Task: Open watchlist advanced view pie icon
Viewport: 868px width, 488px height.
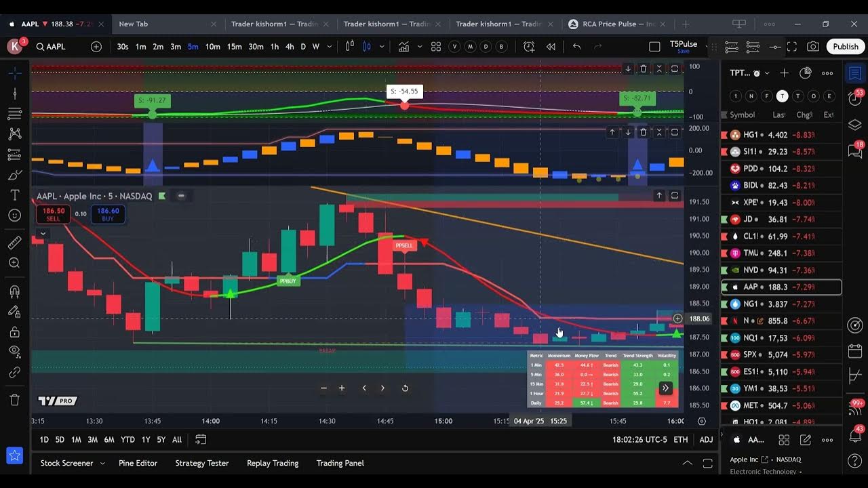Action: pos(806,73)
